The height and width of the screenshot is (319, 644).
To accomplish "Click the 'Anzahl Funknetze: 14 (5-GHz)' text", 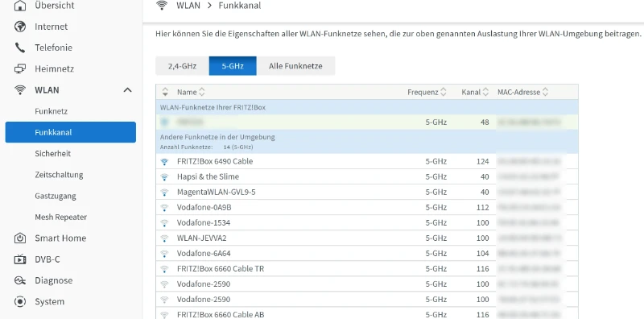I will pos(206,147).
